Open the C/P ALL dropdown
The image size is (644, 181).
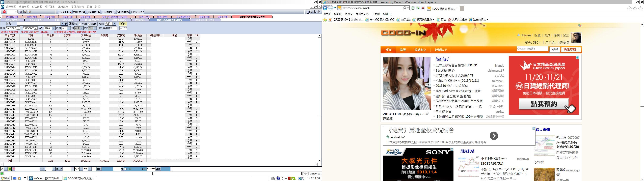[x=95, y=28]
